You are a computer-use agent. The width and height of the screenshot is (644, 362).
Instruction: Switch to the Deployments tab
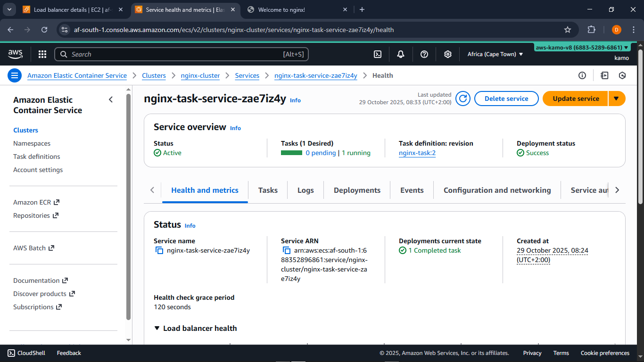click(x=357, y=190)
